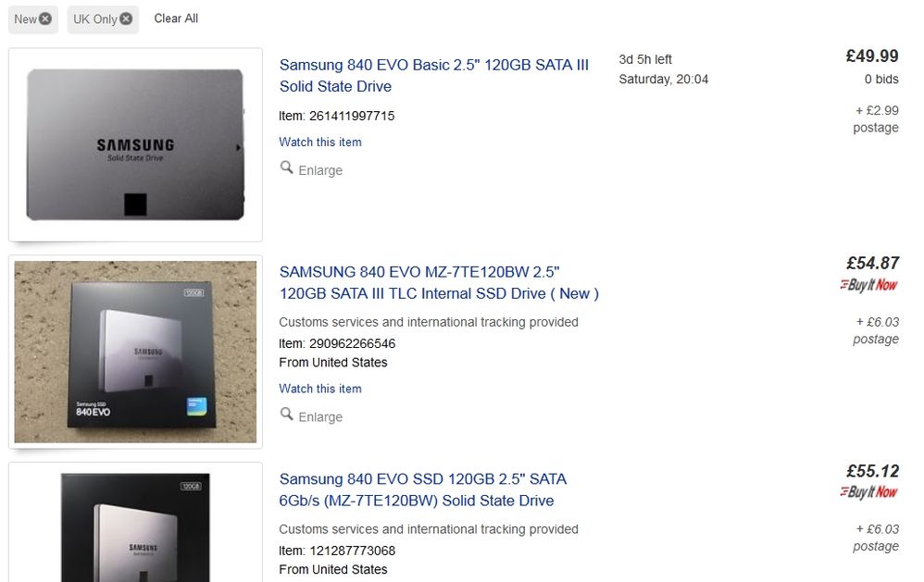924x582 pixels.
Task: Open Samsung 840 EVO Basic 120GB listing title
Action: click(433, 75)
